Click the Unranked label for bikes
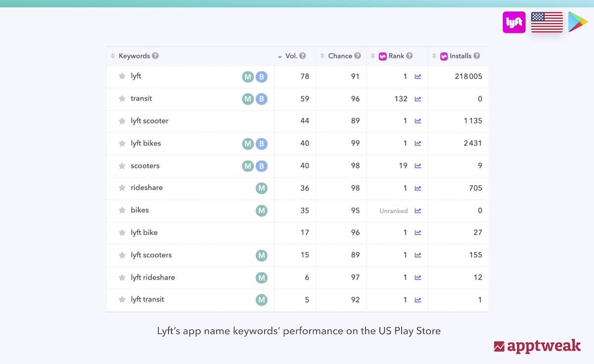594x364 pixels. [394, 211]
